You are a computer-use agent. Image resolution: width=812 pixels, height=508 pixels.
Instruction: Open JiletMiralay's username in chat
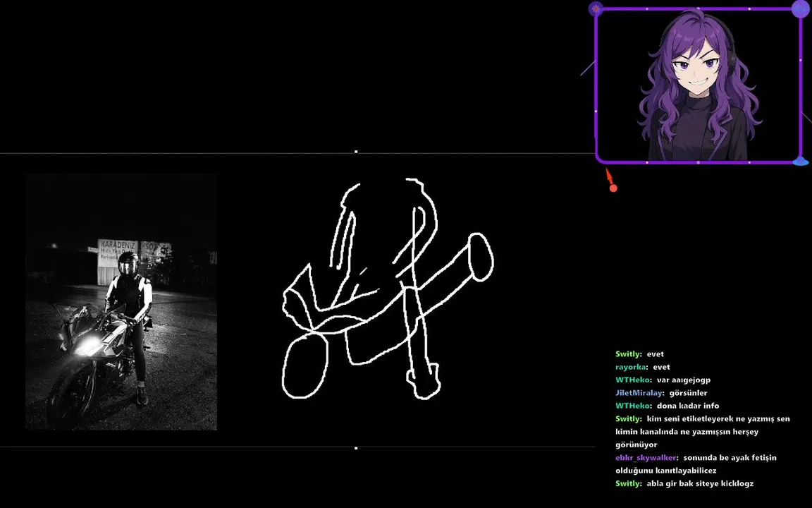pos(639,393)
